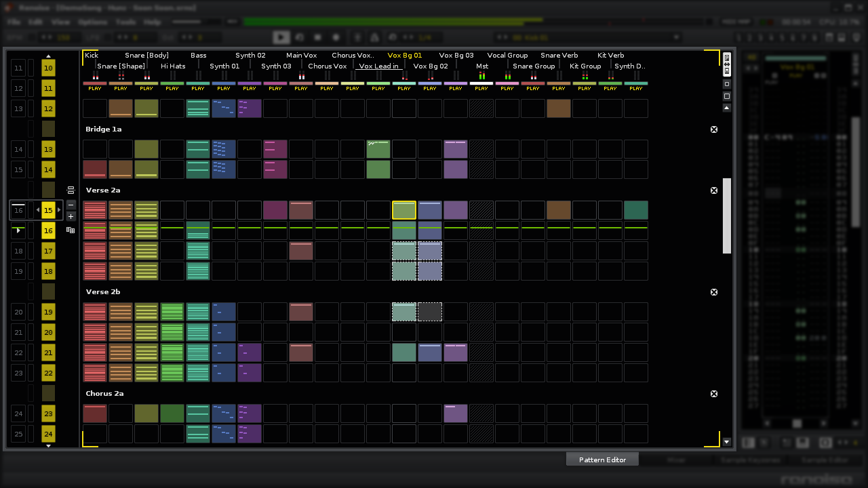The height and width of the screenshot is (488, 868).
Task: Click the matrix scrollbar down arrow
Action: [x=727, y=442]
